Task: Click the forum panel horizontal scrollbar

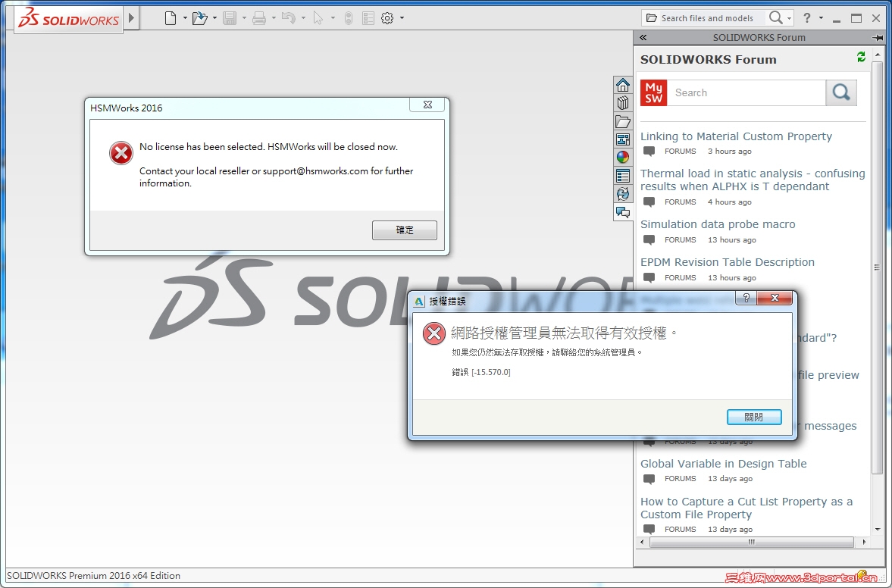Action: click(x=751, y=542)
